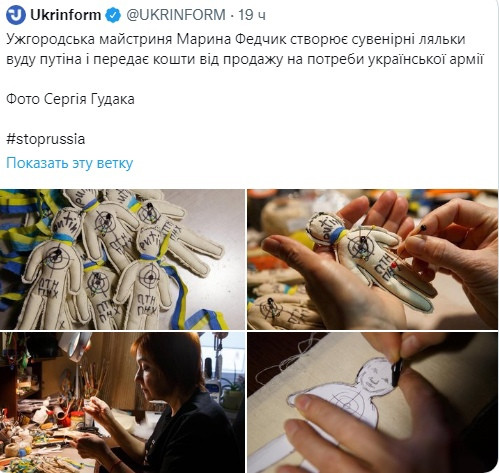Click Показать эту ветку link
This screenshot has width=499, height=473.
coord(70,163)
